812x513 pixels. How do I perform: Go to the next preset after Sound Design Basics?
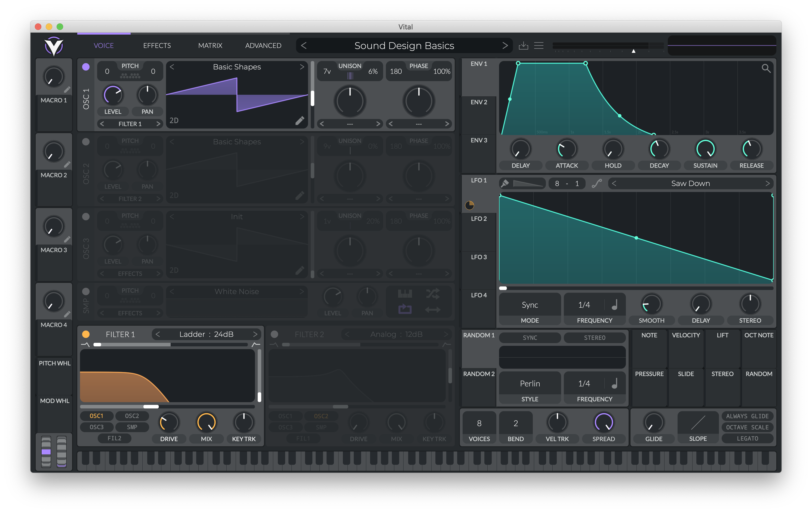tap(505, 45)
